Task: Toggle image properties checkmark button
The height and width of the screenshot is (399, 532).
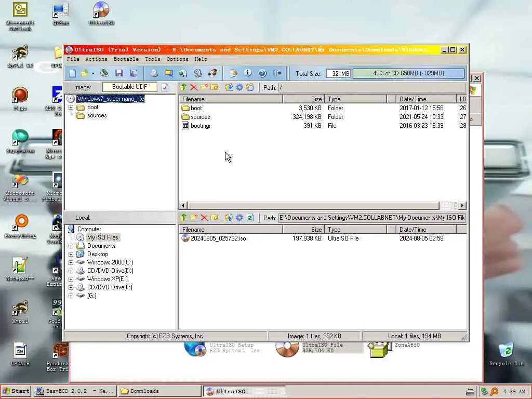Action: pos(165,87)
